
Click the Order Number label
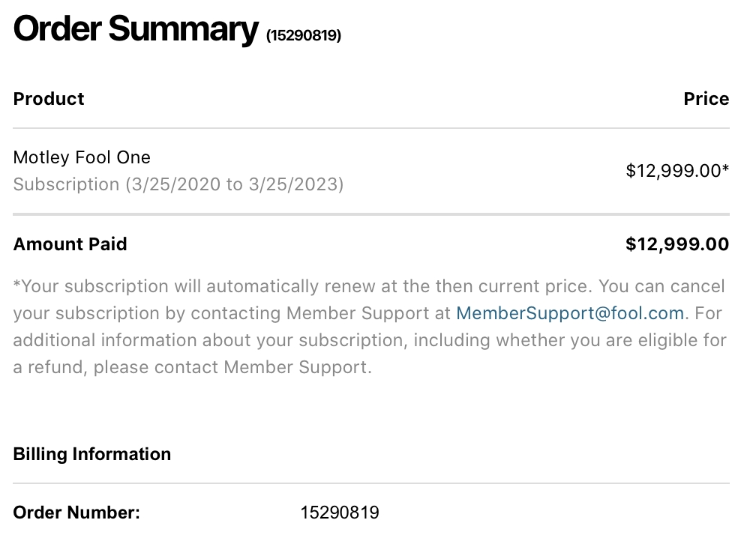click(76, 513)
